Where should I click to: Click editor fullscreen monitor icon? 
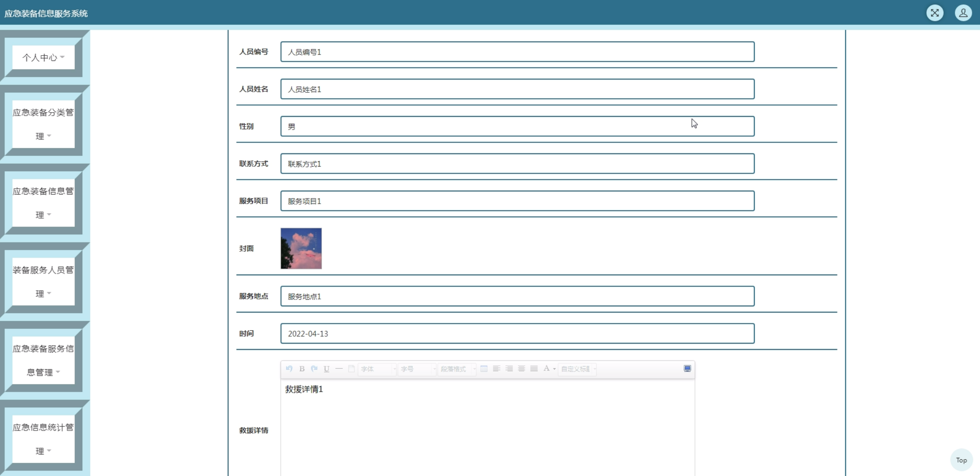click(687, 368)
